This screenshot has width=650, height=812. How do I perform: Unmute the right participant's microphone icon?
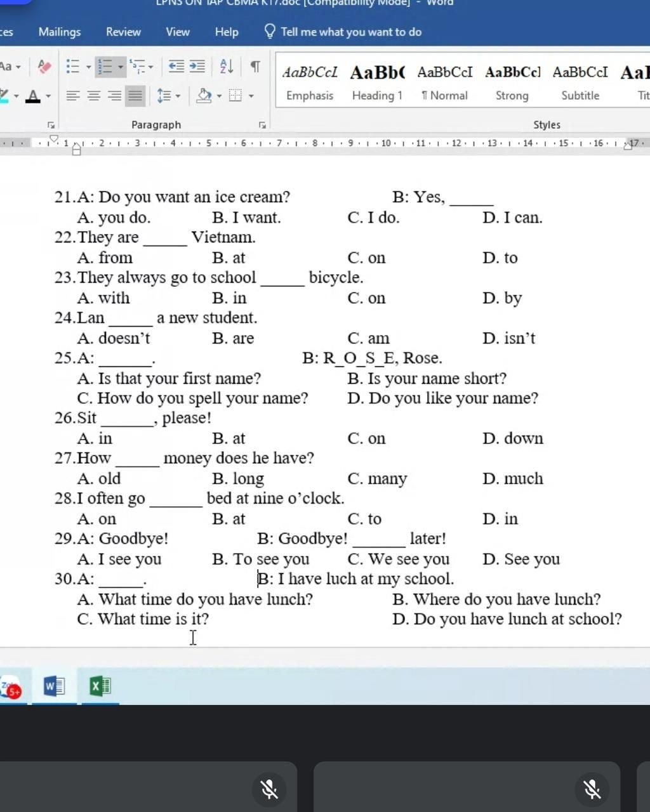[592, 789]
